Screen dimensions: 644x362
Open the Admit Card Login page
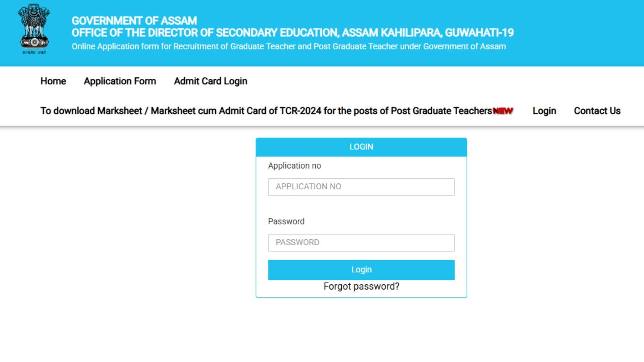211,81
